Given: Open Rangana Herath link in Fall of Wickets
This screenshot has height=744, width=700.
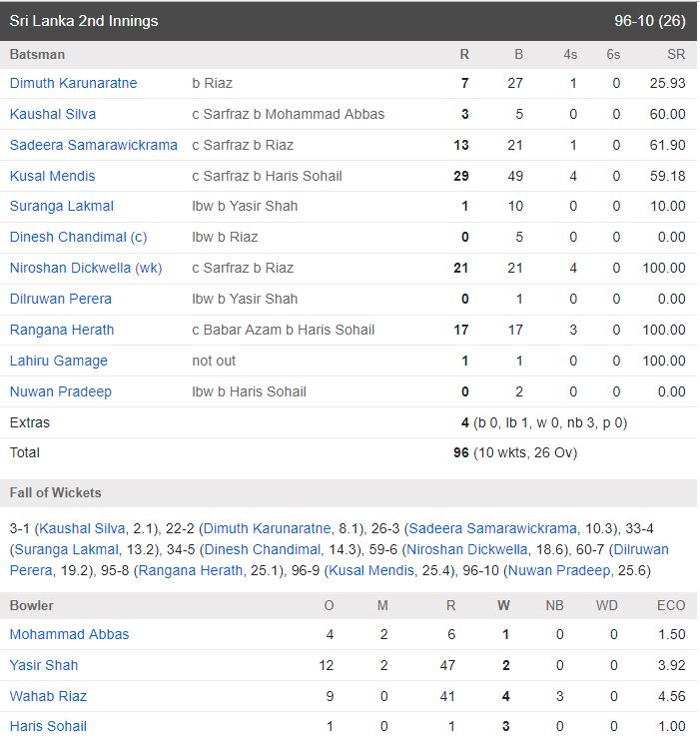Looking at the screenshot, I should (191, 570).
